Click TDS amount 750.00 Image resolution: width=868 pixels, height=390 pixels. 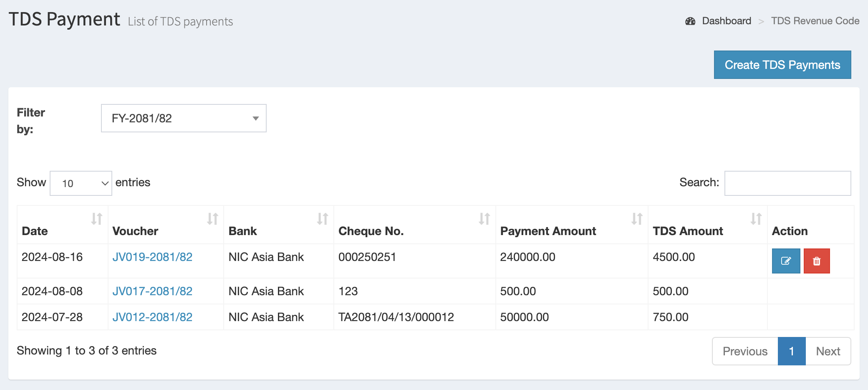pos(670,317)
